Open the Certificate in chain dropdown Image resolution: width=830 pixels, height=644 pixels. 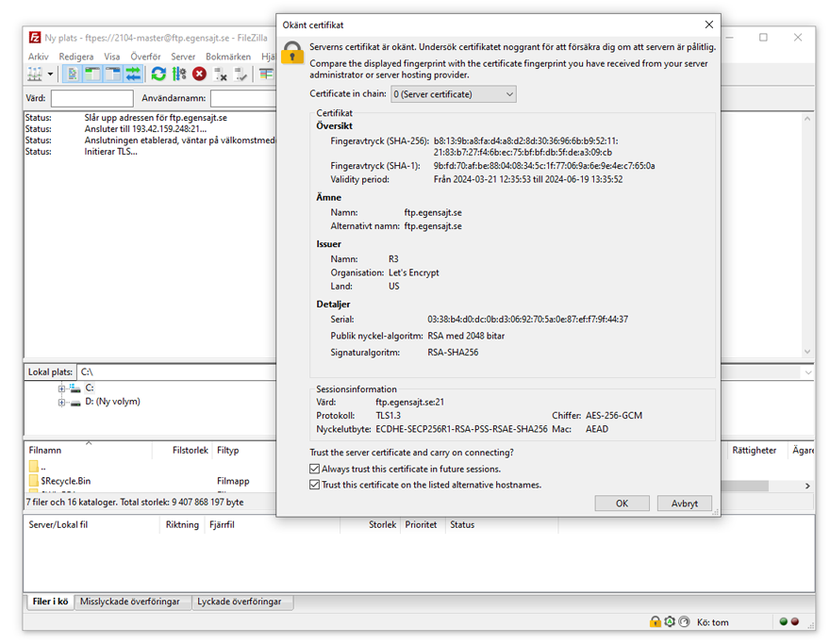[453, 94]
